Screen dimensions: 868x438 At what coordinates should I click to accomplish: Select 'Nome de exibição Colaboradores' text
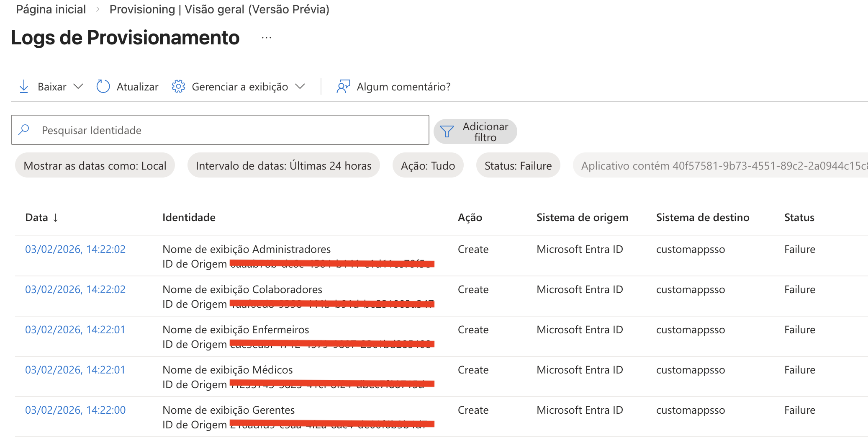(x=242, y=289)
